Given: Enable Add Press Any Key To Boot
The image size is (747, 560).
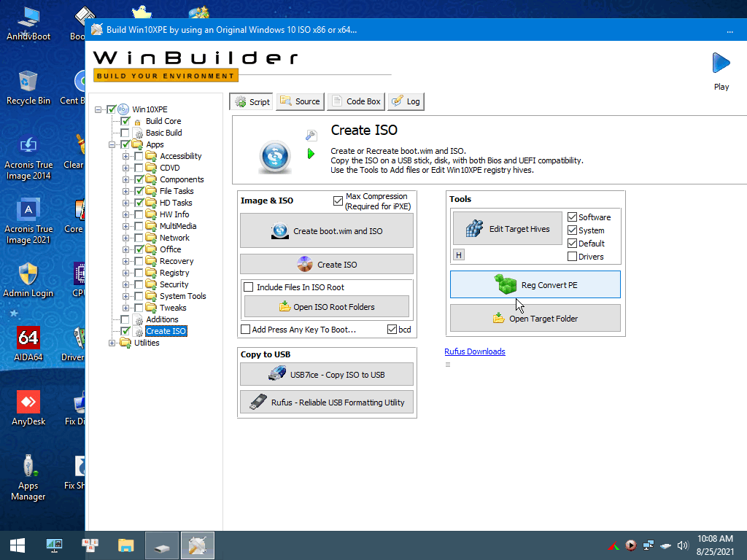Looking at the screenshot, I should (x=245, y=330).
